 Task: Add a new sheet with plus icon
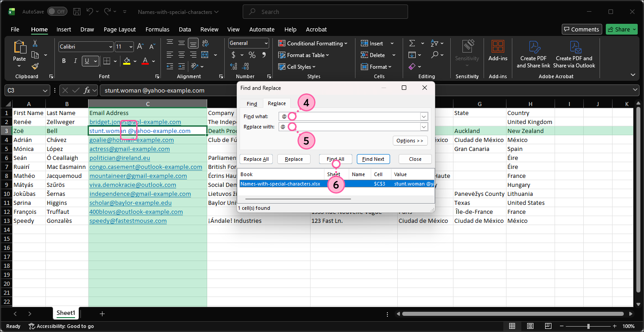[x=102, y=314]
